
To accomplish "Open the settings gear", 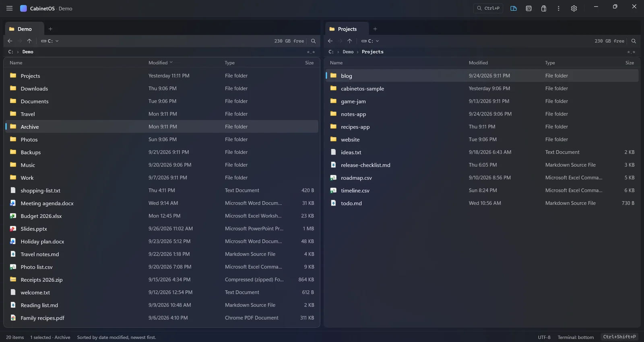I will pos(574,8).
